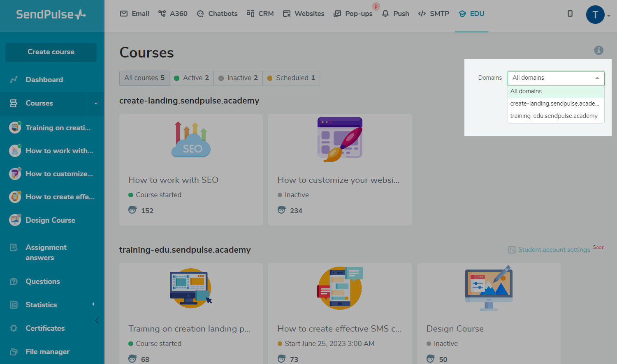Click the Push bell icon

(x=385, y=14)
